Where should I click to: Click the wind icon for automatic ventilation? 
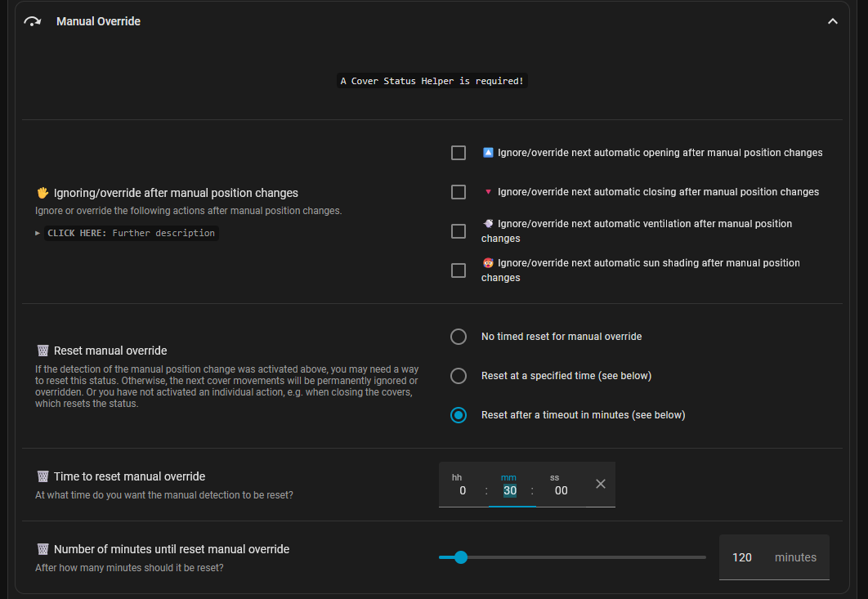click(x=488, y=223)
